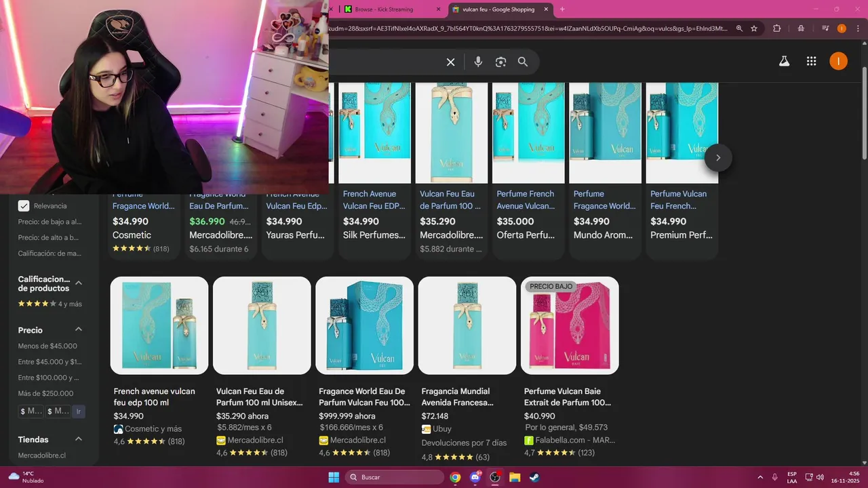
Task: Open thumbnail of French avenue vulcan feu edp 100 ml
Action: pyautogui.click(x=159, y=325)
